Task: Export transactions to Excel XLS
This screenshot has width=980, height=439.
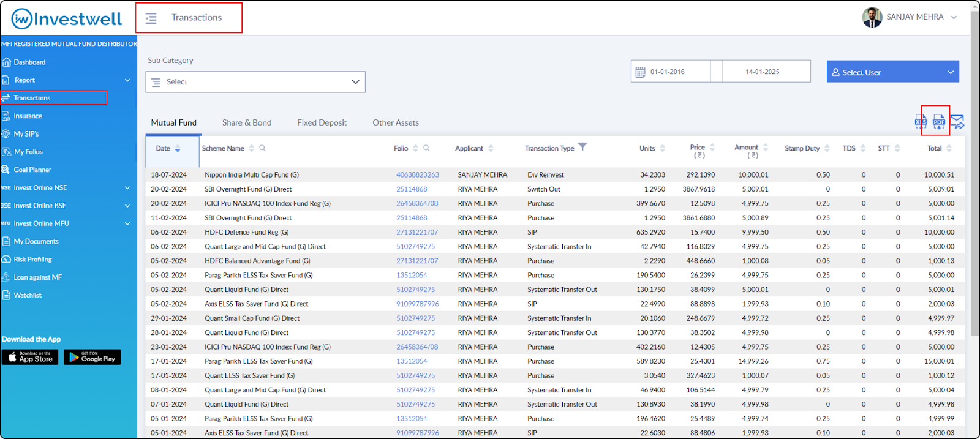Action: pos(921,121)
